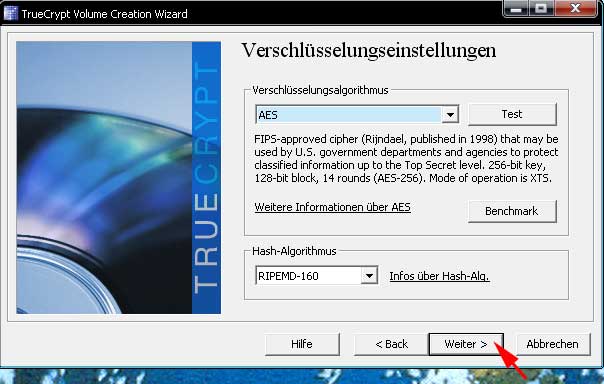Minimize the Volume Creation Wizard window
The image size is (604, 384).
click(516, 8)
